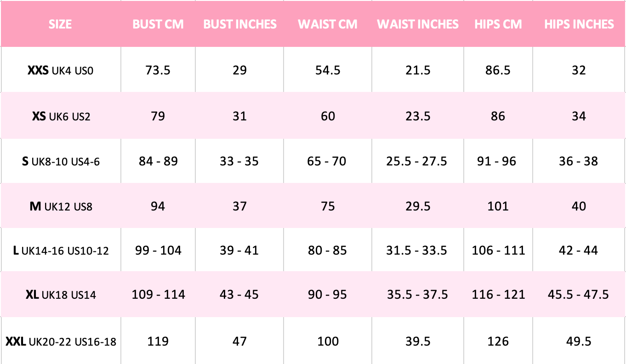Click the XL UK18 US14 size label

coord(61,295)
